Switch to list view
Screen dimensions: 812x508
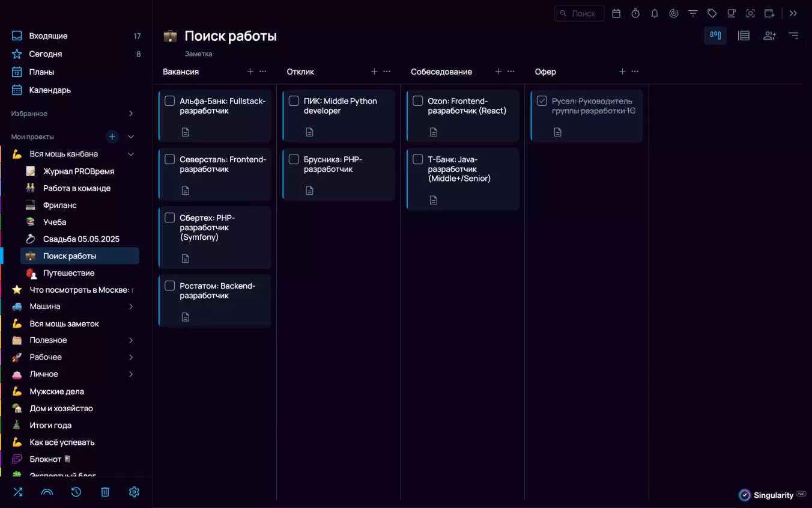pyautogui.click(x=744, y=35)
